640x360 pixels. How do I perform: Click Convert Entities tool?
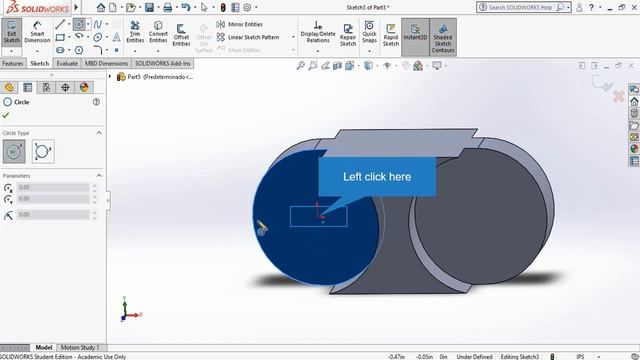click(158, 32)
